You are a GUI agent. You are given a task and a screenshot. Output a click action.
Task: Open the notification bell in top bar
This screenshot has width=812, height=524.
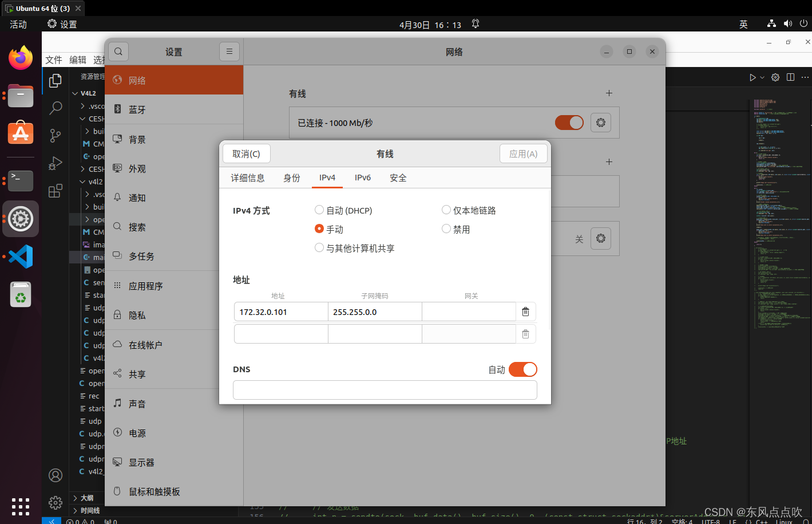tap(476, 24)
